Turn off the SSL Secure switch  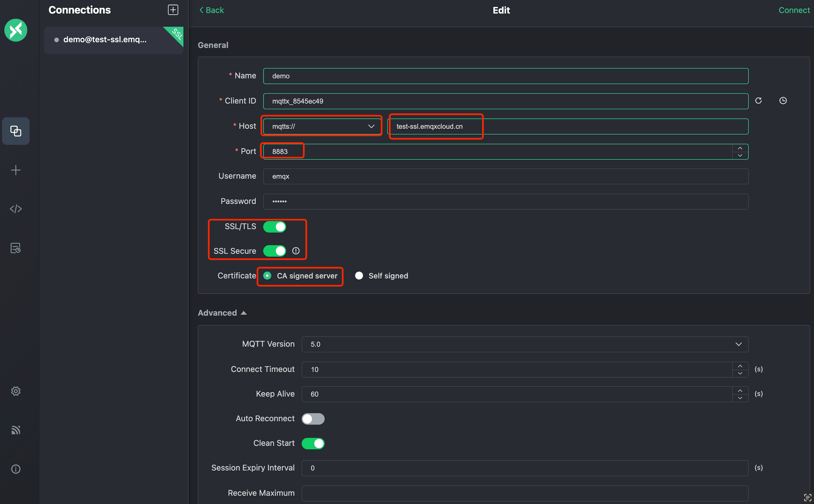click(x=274, y=251)
